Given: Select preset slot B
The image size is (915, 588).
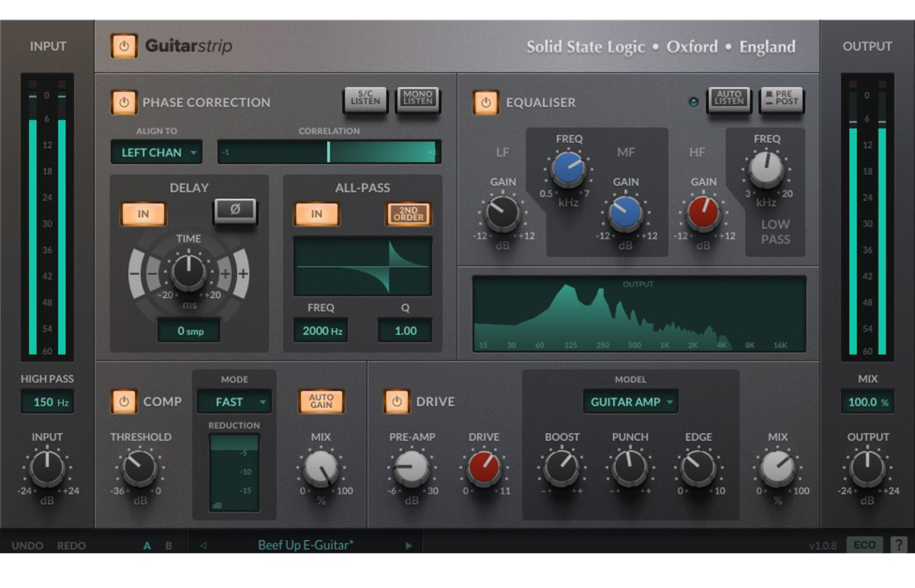Looking at the screenshot, I should 169,546.
